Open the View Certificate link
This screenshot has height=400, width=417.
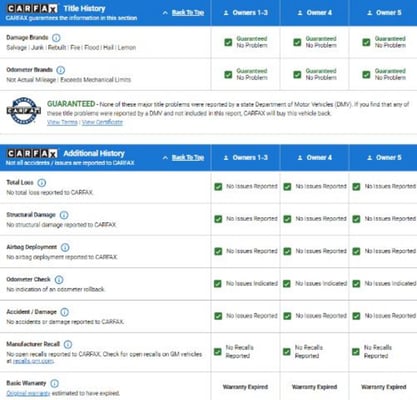[102, 122]
